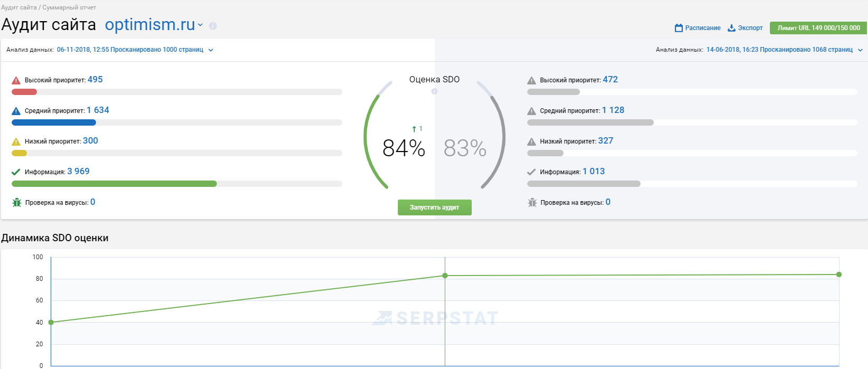Click the middle chart point at 83

pos(445,276)
